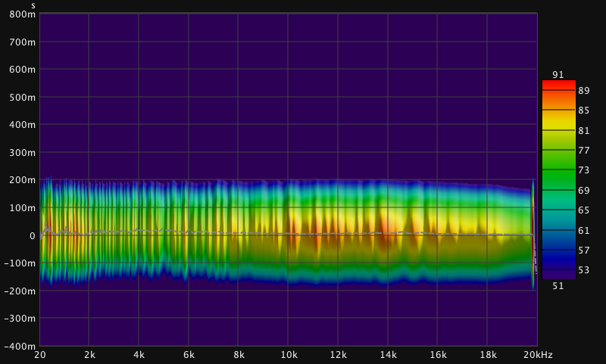
Task: Click the 2k frequency axis label
Action: [89, 355]
